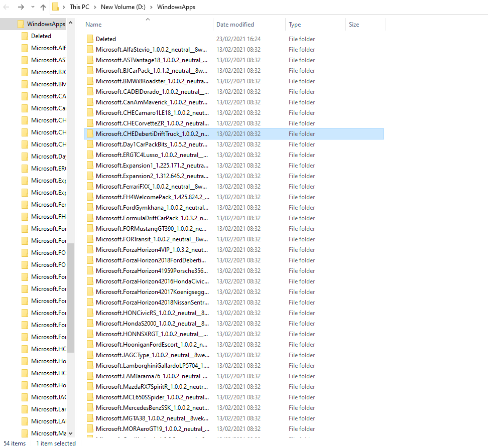Click Microsoft.MazdaRX7SpiritR folder name
This screenshot has height=448, width=488.
tap(152, 387)
